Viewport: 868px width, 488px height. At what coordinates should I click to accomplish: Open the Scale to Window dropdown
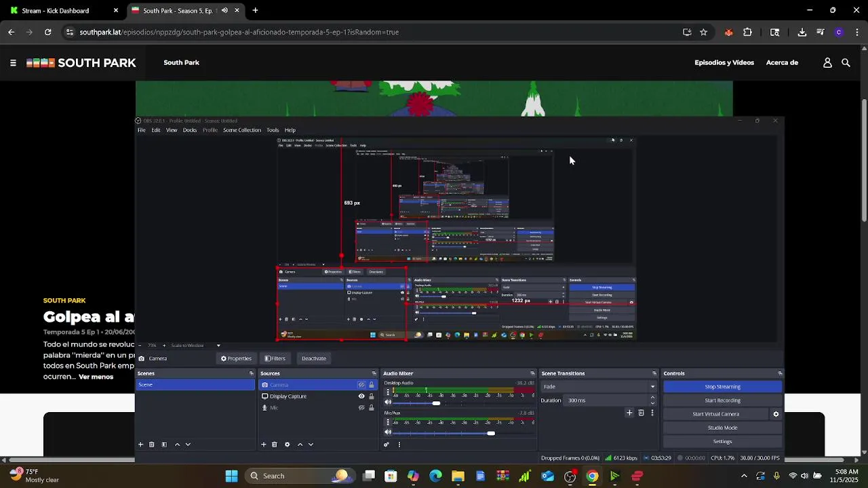click(x=195, y=346)
